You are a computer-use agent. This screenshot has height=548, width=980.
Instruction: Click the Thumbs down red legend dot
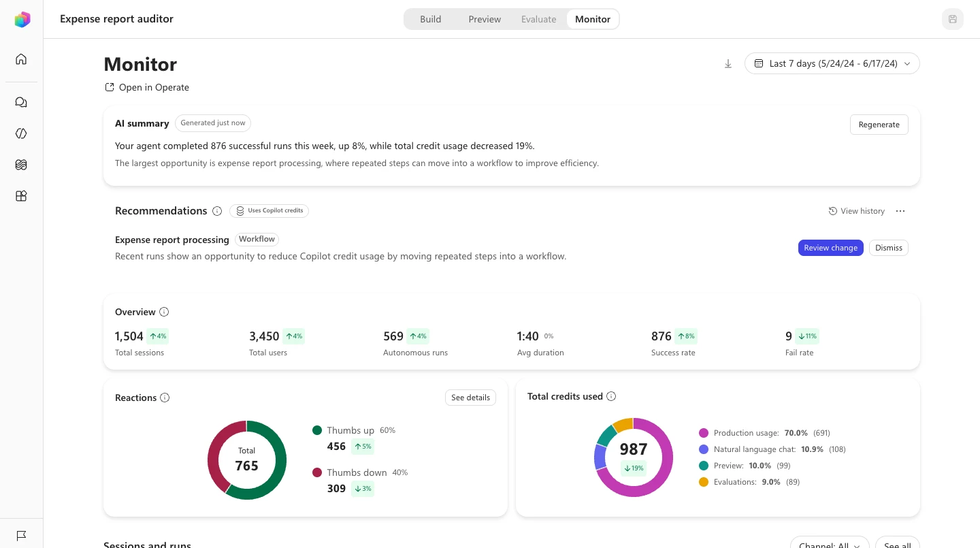[x=317, y=472]
